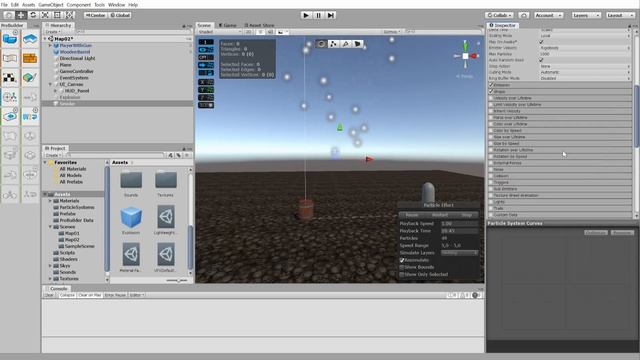
Task: Click the scene orientation gizmo
Action: tap(465, 56)
